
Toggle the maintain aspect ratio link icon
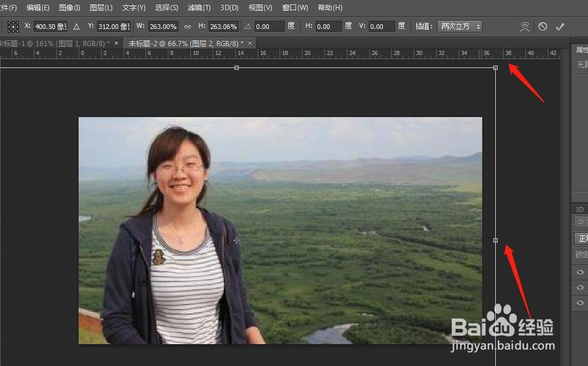(187, 27)
